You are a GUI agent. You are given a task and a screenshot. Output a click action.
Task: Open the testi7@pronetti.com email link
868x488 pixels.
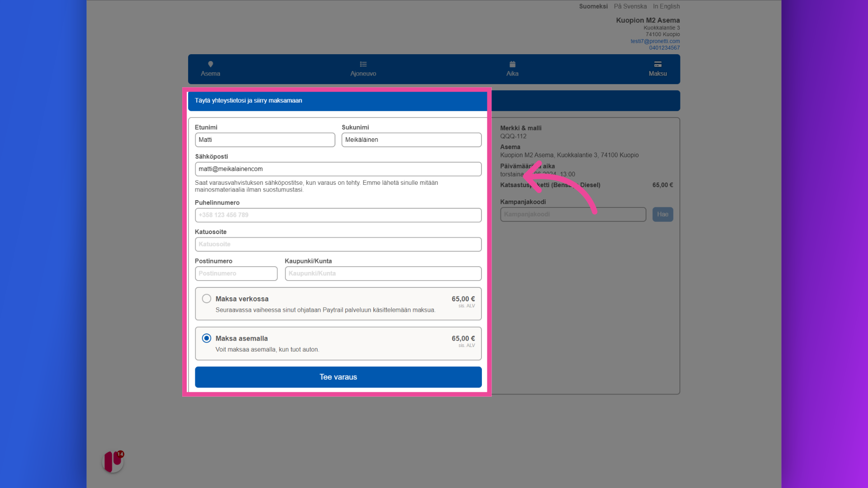point(655,41)
